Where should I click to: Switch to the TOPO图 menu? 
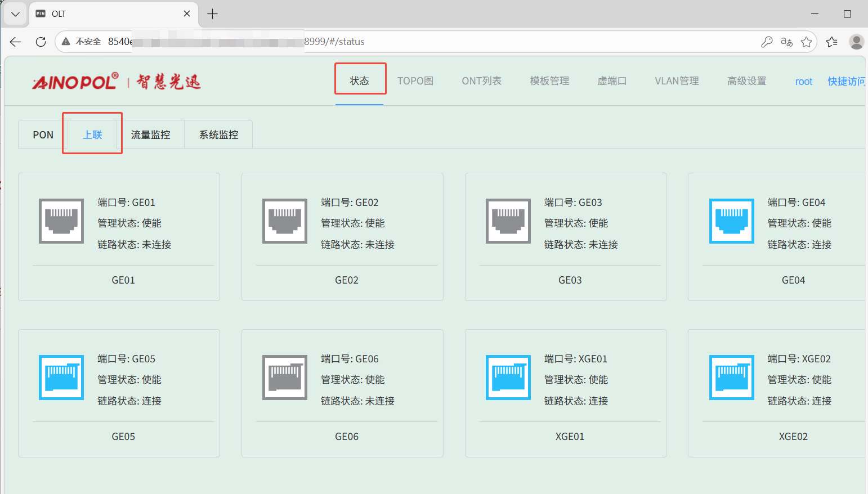coord(415,81)
